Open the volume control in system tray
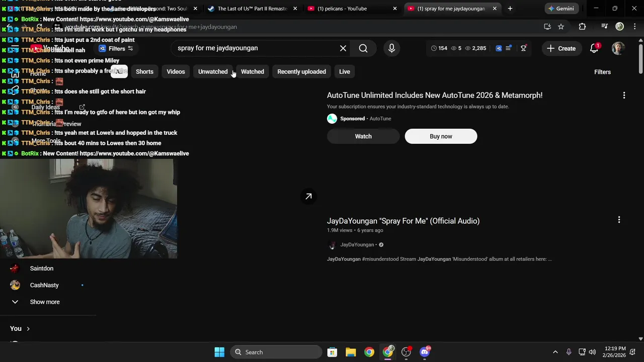Viewport: 644px width, 362px height. tap(592, 352)
